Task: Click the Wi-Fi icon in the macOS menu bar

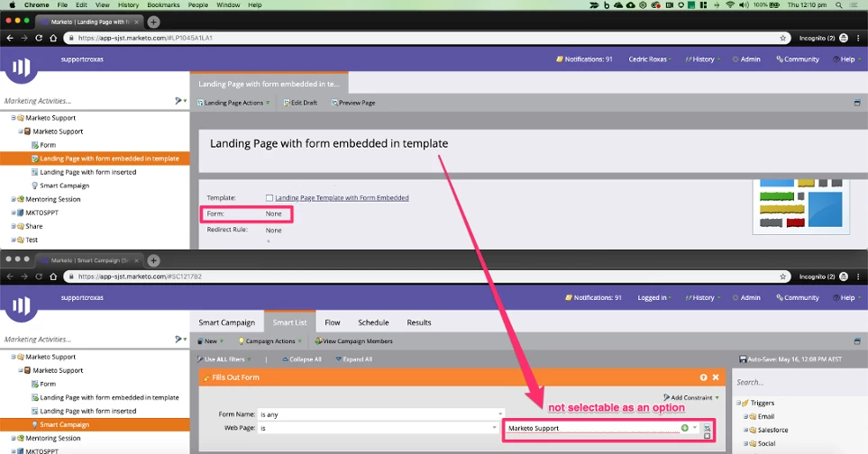Action: coord(729,5)
